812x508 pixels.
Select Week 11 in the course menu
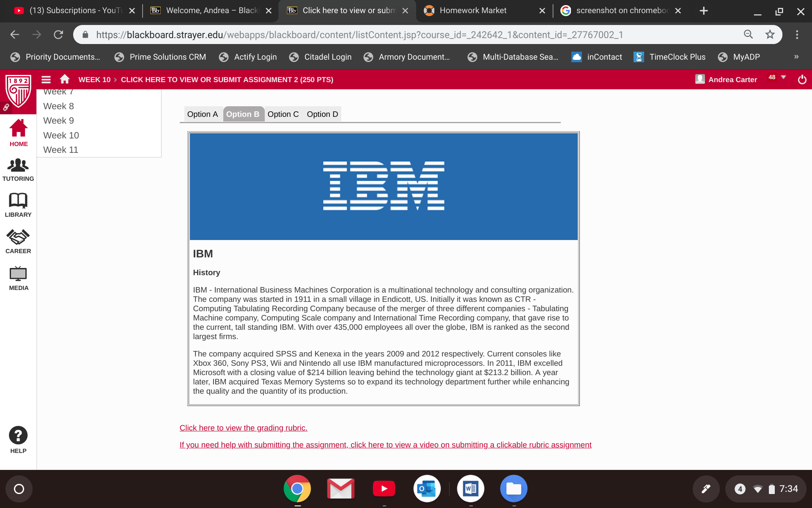tap(60, 150)
